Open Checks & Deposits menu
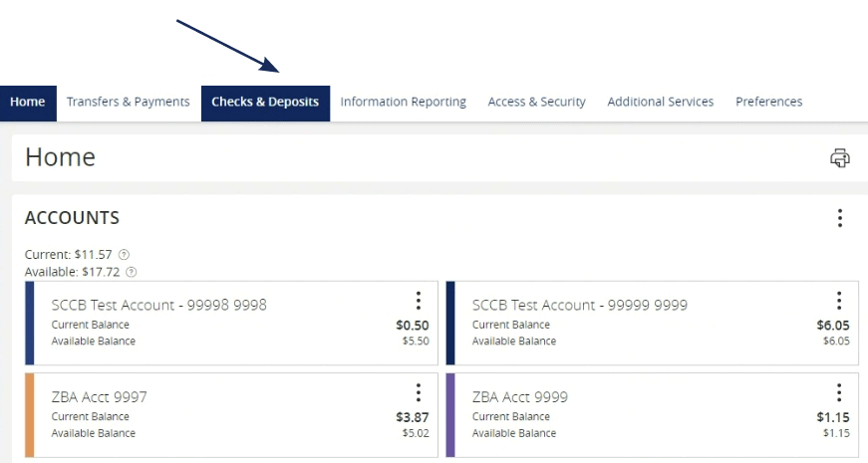868x463 pixels. (x=265, y=103)
